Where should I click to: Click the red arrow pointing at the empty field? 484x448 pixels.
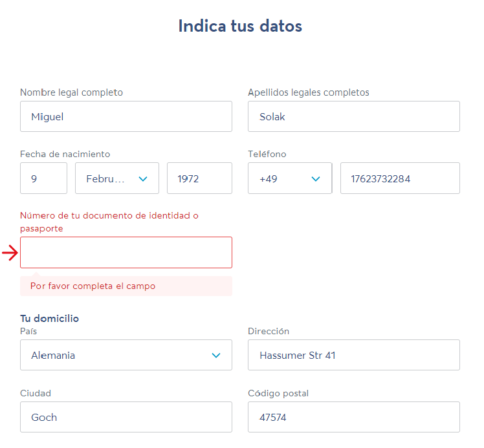[x=10, y=253]
